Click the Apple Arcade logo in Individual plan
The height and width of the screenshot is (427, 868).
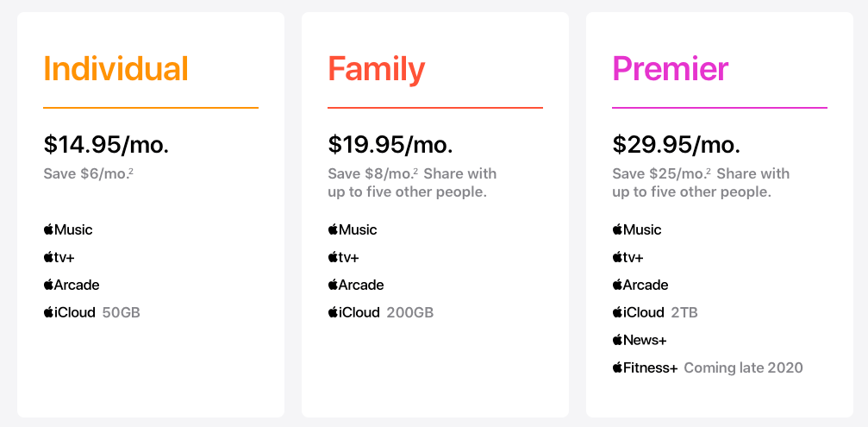pos(72,285)
